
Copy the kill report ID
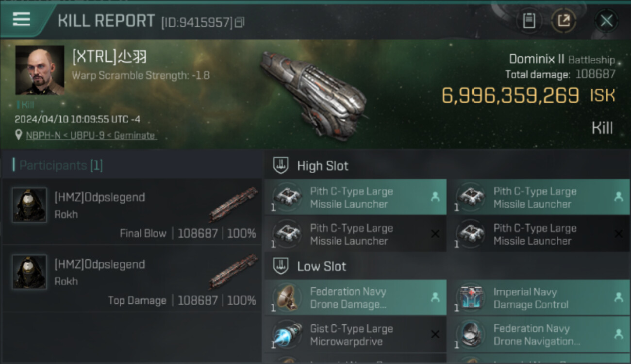239,22
